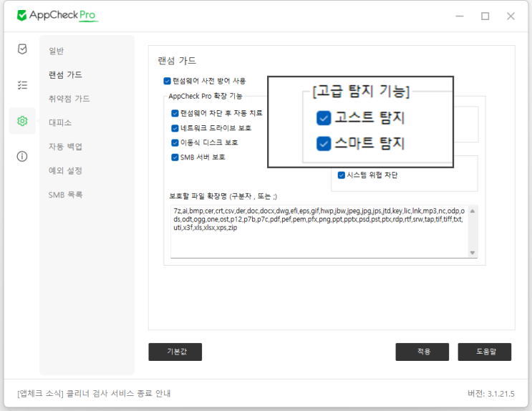The image size is (532, 411).
Task: Open the 예외 설정 section
Action: click(65, 170)
